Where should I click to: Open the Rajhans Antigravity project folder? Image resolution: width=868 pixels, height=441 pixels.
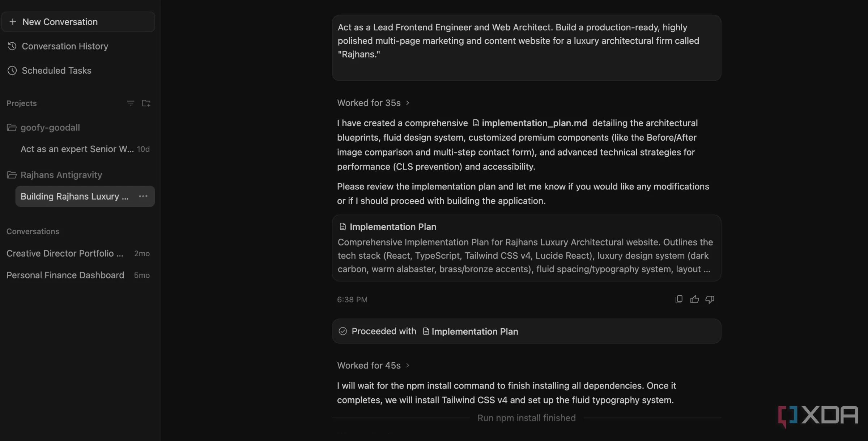(55, 175)
